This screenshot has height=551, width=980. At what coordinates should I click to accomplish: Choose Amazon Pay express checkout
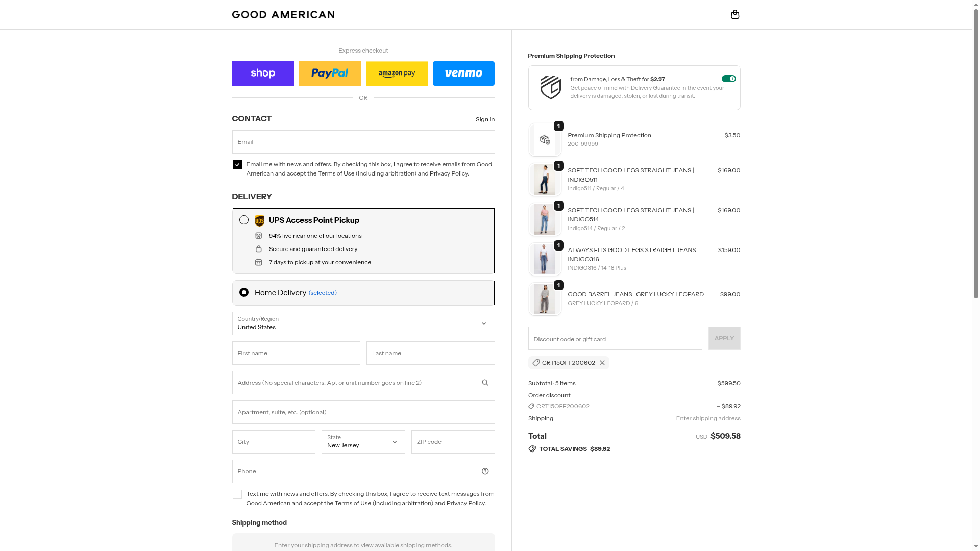(397, 73)
